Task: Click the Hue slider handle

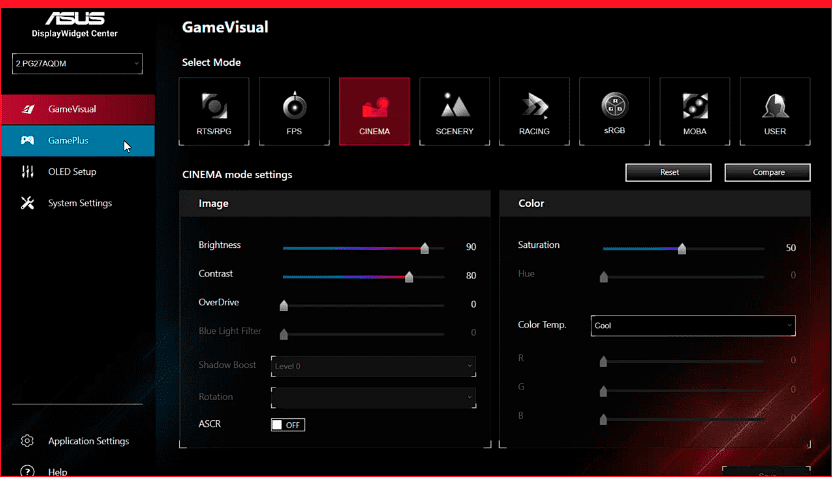Action: pyautogui.click(x=604, y=277)
